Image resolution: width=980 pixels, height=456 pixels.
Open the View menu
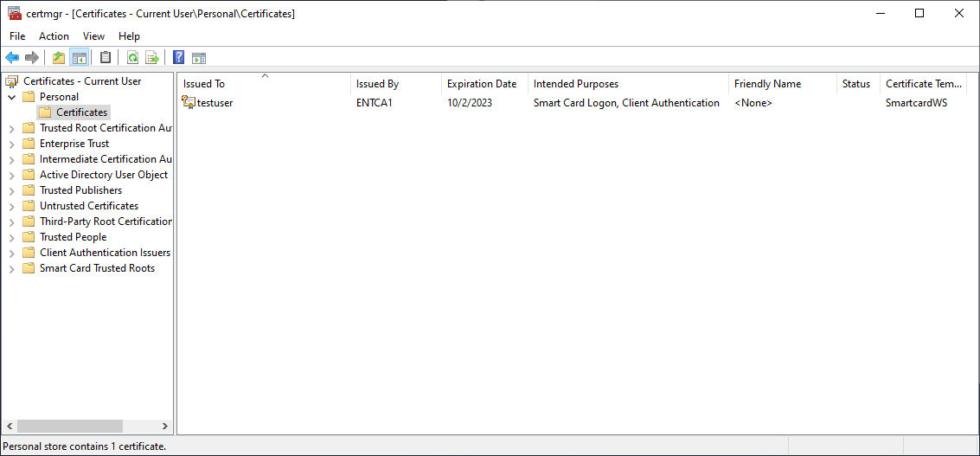(x=93, y=36)
